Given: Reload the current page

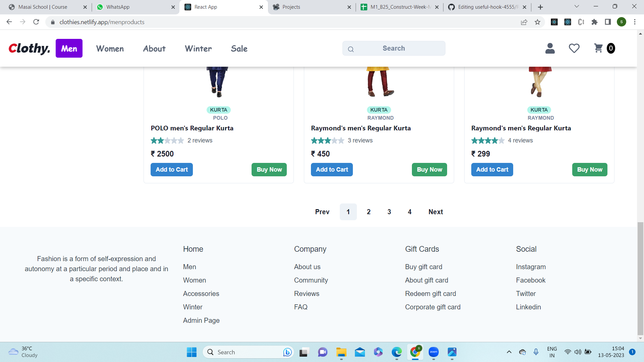Looking at the screenshot, I should (x=36, y=22).
